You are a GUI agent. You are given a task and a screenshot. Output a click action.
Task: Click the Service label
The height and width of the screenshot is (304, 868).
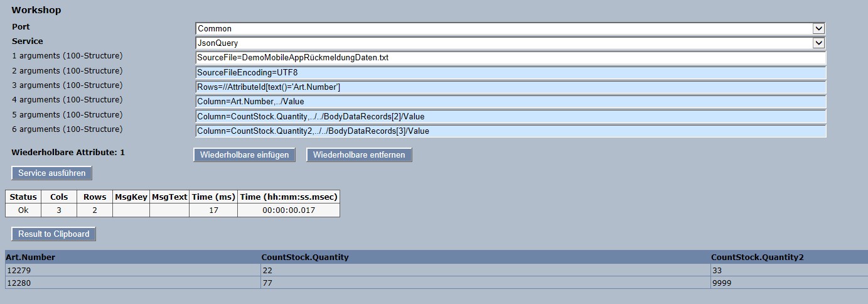[28, 41]
